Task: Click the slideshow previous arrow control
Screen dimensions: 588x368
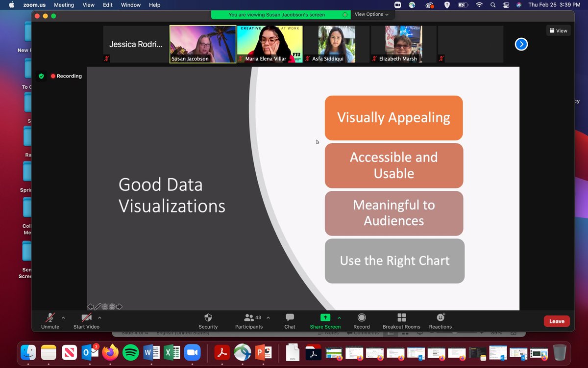Action: (x=91, y=307)
